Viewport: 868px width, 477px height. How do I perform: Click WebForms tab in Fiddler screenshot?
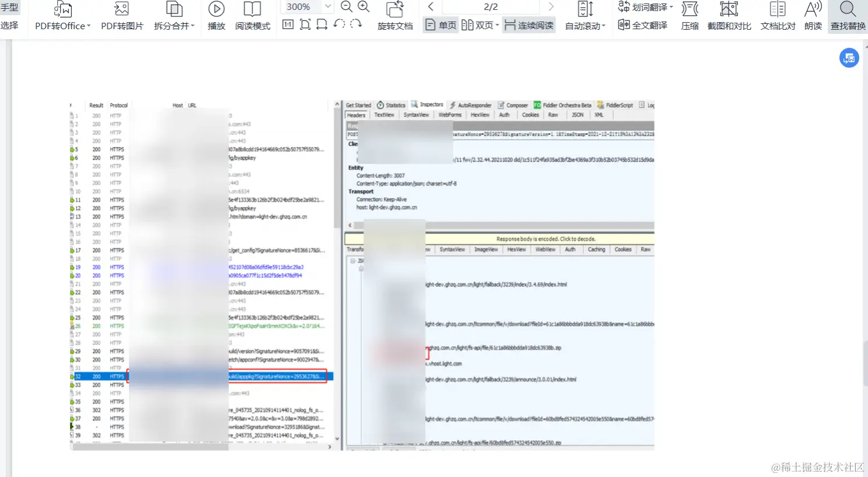(450, 115)
